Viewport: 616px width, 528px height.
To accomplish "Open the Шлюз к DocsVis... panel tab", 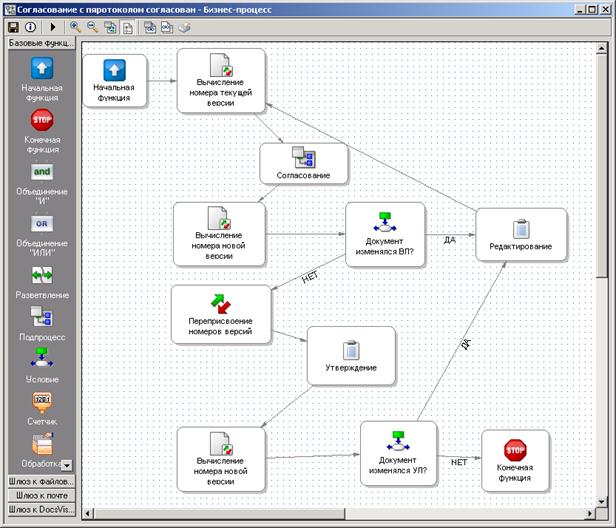I will pyautogui.click(x=42, y=510).
